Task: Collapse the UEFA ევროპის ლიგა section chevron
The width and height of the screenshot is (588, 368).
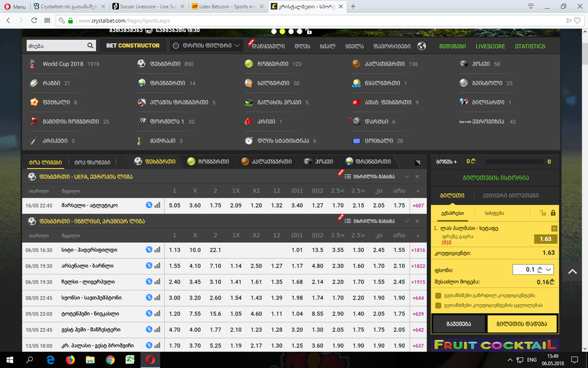Action: [407, 177]
